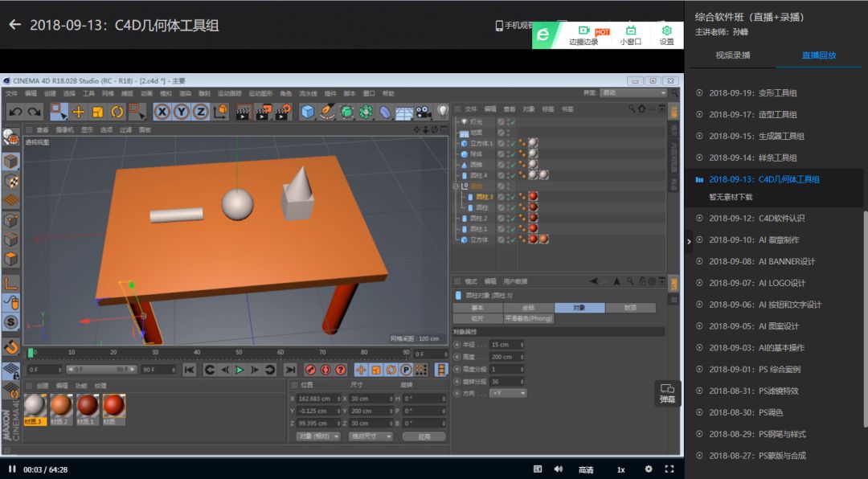Toggle the X axis lock button

162,112
